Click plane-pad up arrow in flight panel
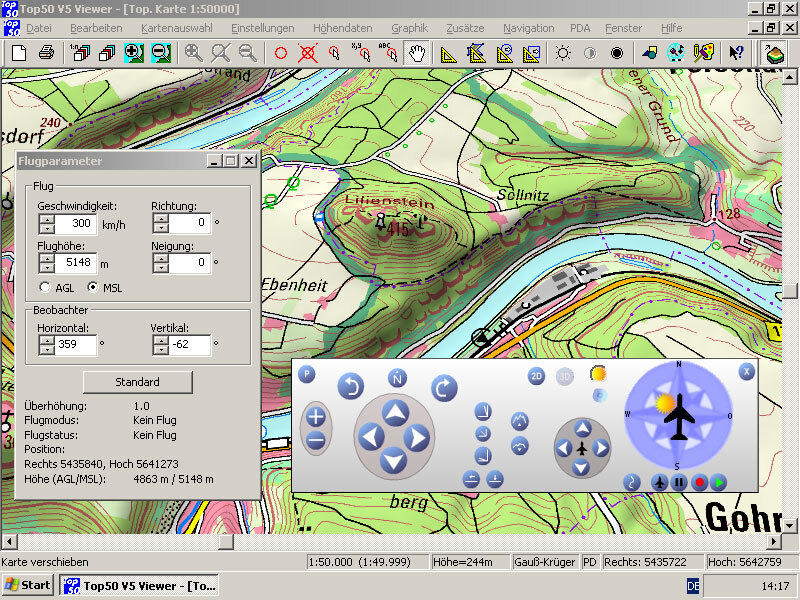Image resolution: width=800 pixels, height=600 pixels. click(x=583, y=428)
